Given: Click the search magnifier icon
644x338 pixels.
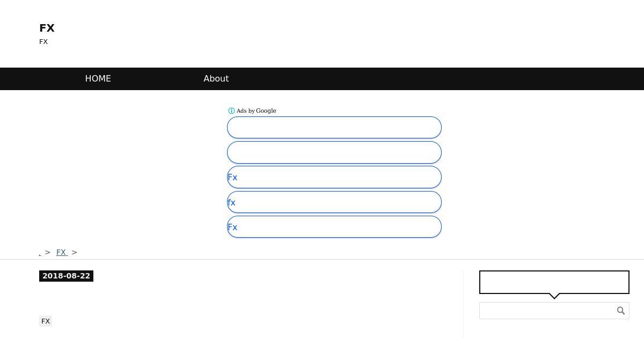Looking at the screenshot, I should coord(621,311).
